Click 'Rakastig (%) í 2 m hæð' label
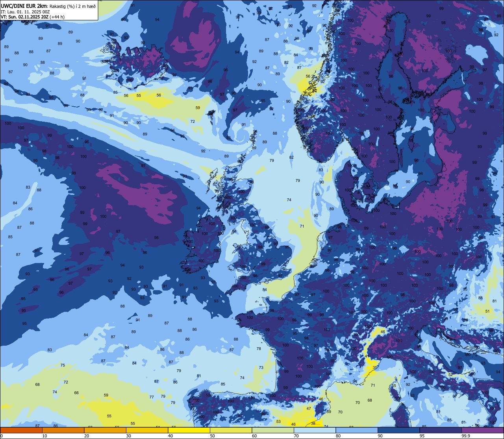 click(x=72, y=6)
